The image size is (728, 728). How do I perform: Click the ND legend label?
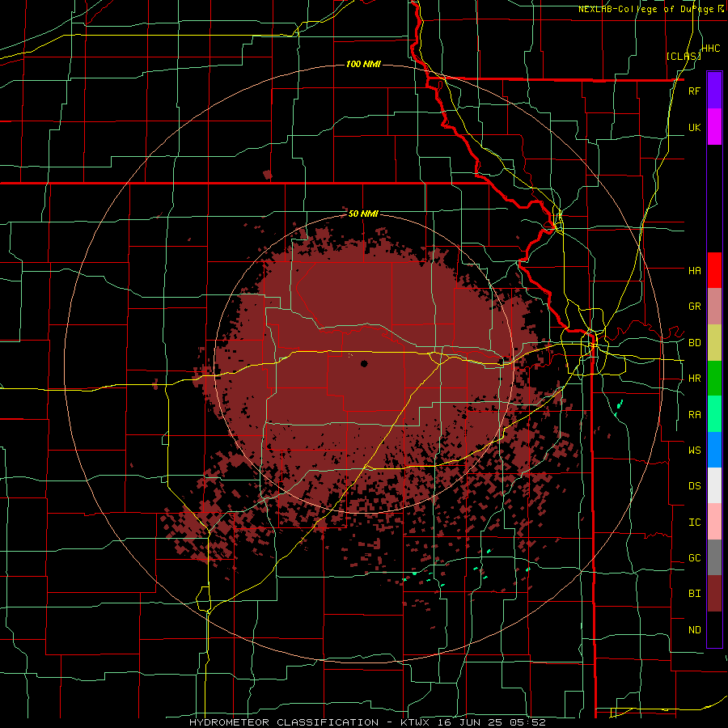coord(694,630)
